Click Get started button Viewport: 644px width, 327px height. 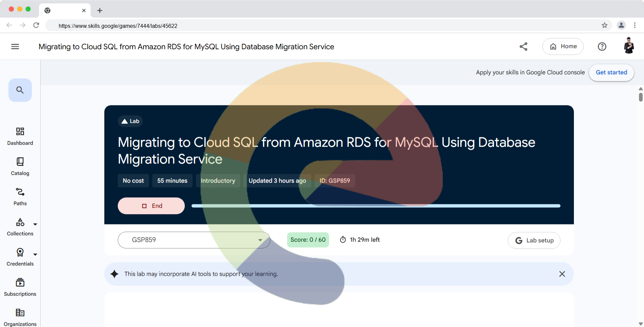point(611,72)
